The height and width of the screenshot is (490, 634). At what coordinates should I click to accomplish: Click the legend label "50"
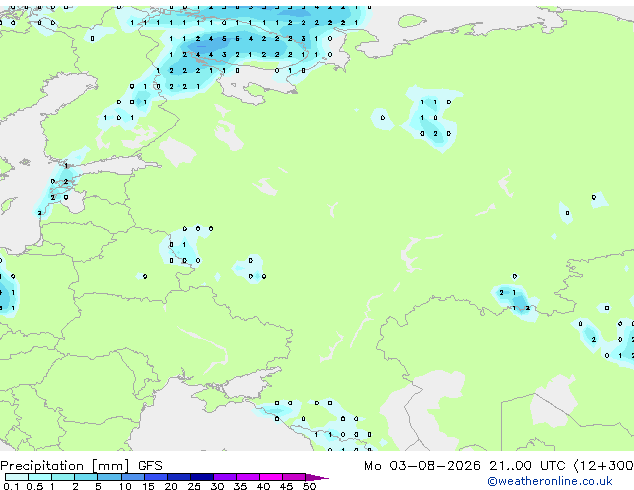pos(309,486)
